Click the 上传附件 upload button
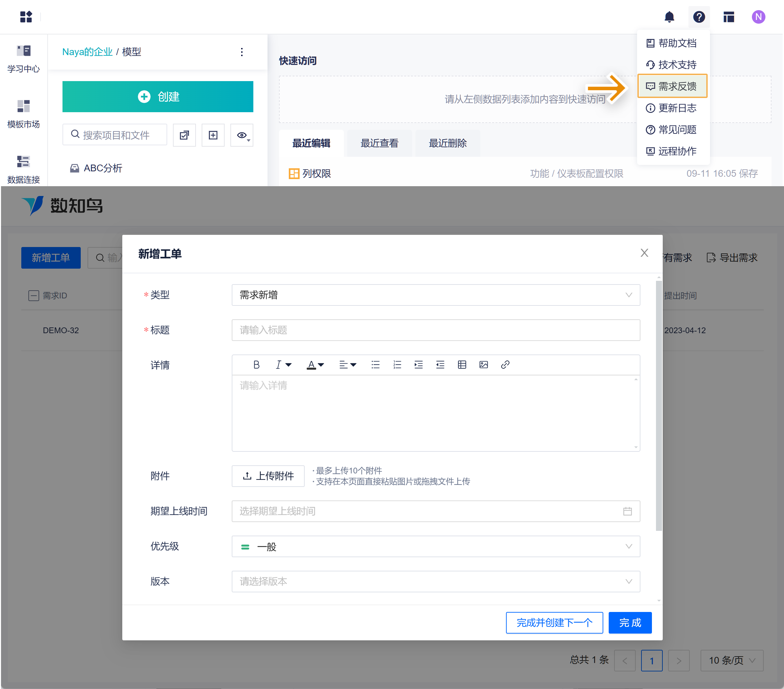The height and width of the screenshot is (689, 784). point(268,476)
